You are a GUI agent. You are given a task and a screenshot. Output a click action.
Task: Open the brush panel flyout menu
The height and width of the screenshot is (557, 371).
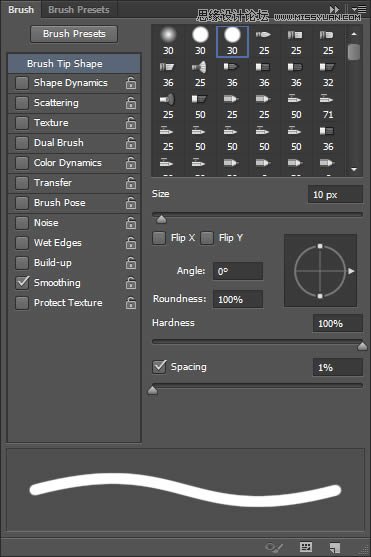click(359, 9)
